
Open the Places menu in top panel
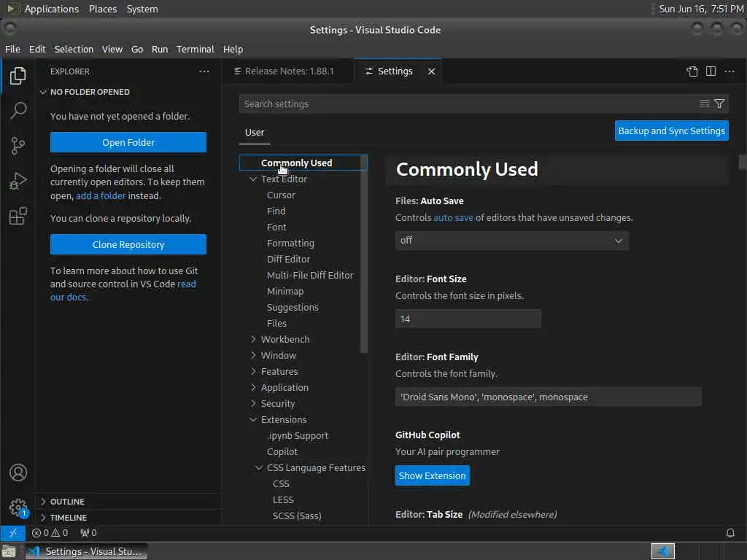102,9
